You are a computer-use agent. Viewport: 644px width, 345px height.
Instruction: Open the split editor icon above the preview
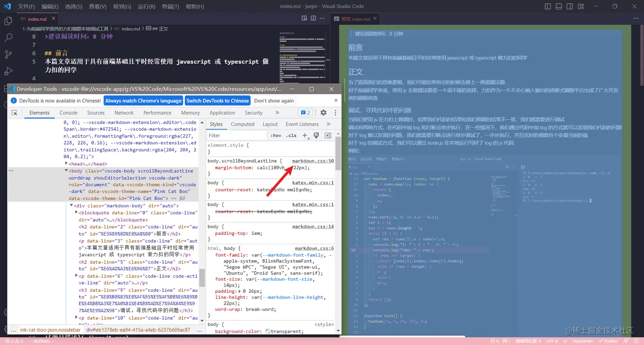pos(313,18)
